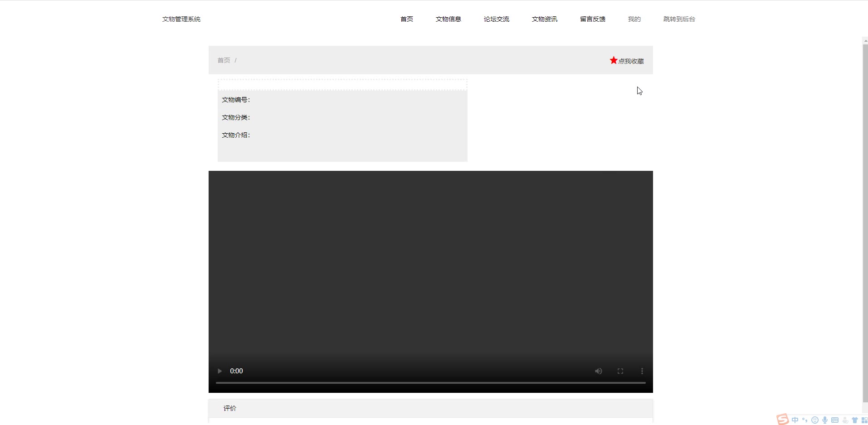Click the IME user account icon
Screen dimensions: 868x425
coord(845,420)
